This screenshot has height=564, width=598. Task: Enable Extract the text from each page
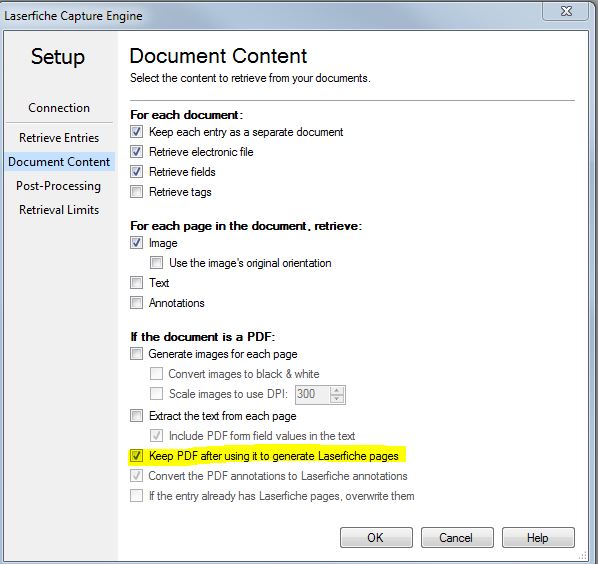(136, 415)
